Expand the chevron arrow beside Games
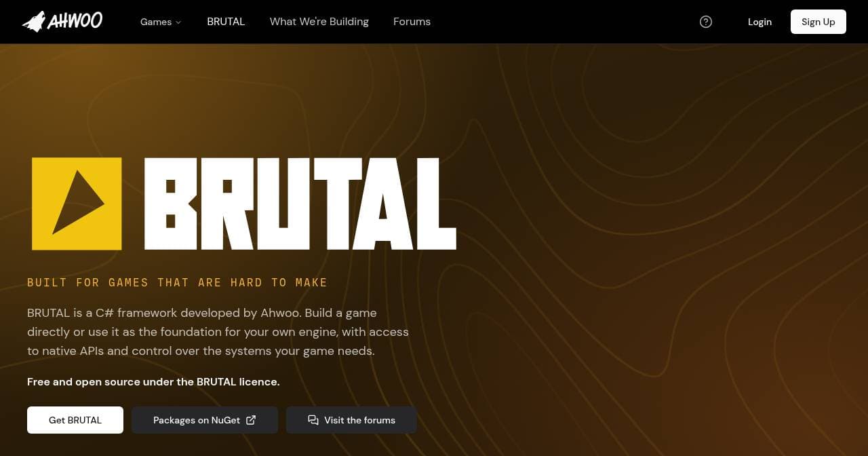The width and height of the screenshot is (868, 456). point(178,22)
